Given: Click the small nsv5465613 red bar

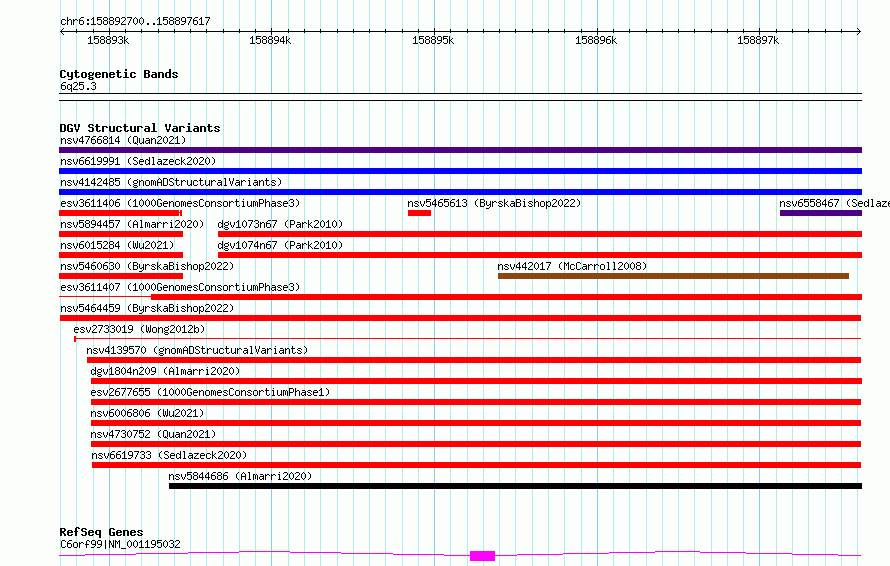Looking at the screenshot, I should coord(419,213).
